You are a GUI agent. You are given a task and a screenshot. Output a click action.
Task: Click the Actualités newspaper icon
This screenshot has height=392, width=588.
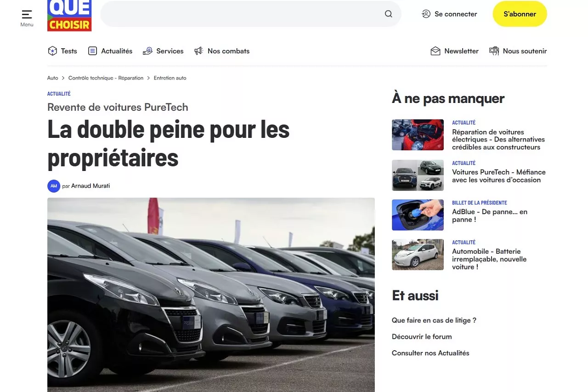point(92,51)
